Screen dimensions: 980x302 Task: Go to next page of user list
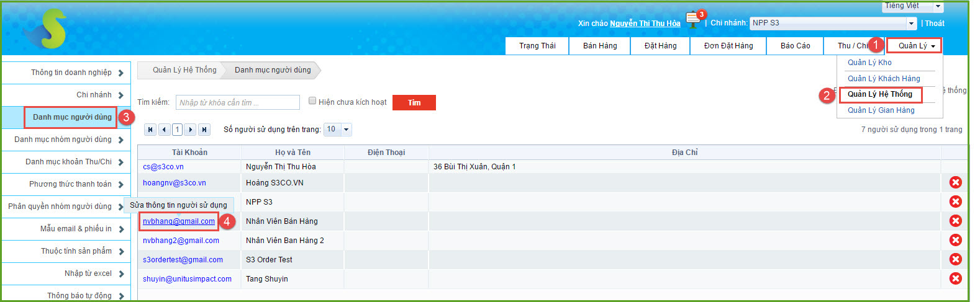coord(191,130)
